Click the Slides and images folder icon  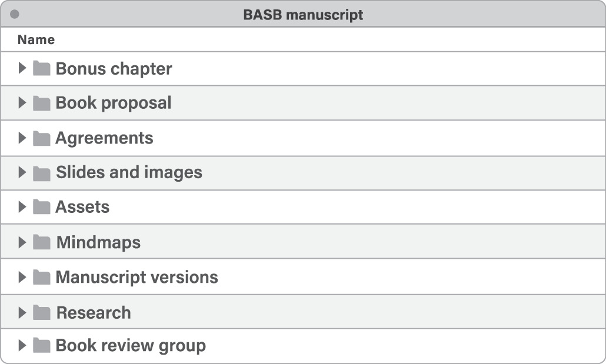point(41,173)
